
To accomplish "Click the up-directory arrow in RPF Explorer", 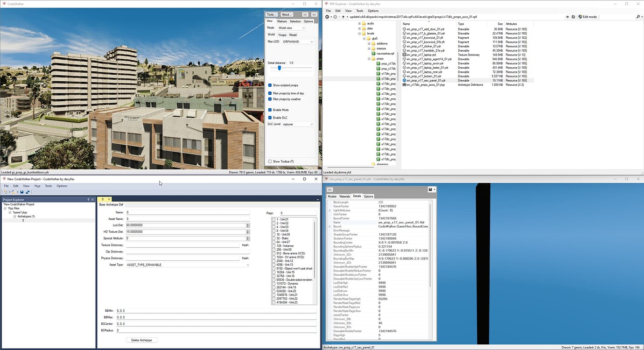I will coord(343,16).
